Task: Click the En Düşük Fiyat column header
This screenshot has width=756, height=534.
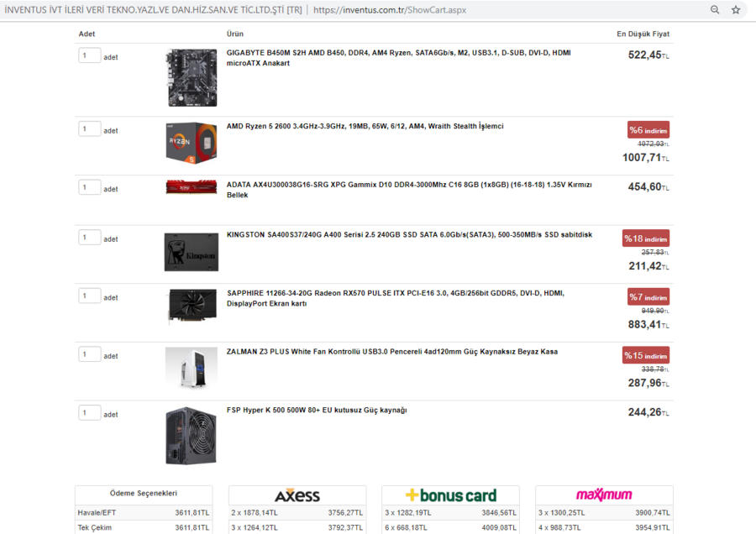Action: pos(643,34)
